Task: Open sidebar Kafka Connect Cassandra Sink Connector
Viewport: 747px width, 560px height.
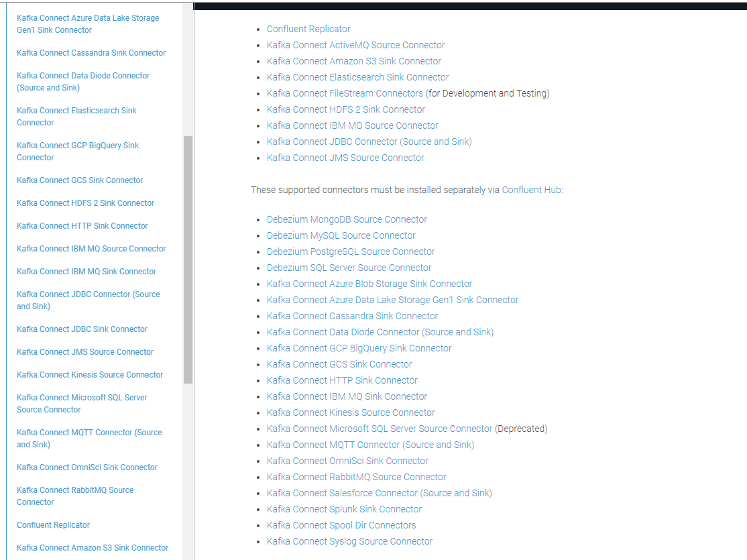Action: point(91,53)
